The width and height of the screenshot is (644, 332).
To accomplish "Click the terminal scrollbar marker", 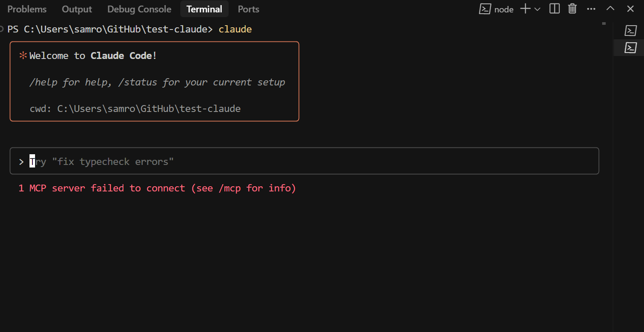I will coord(604,24).
